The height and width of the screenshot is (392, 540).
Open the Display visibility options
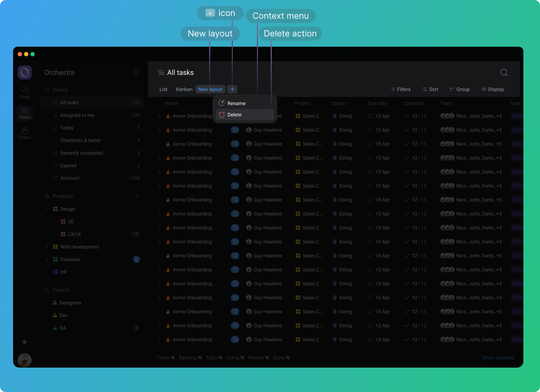click(x=492, y=90)
